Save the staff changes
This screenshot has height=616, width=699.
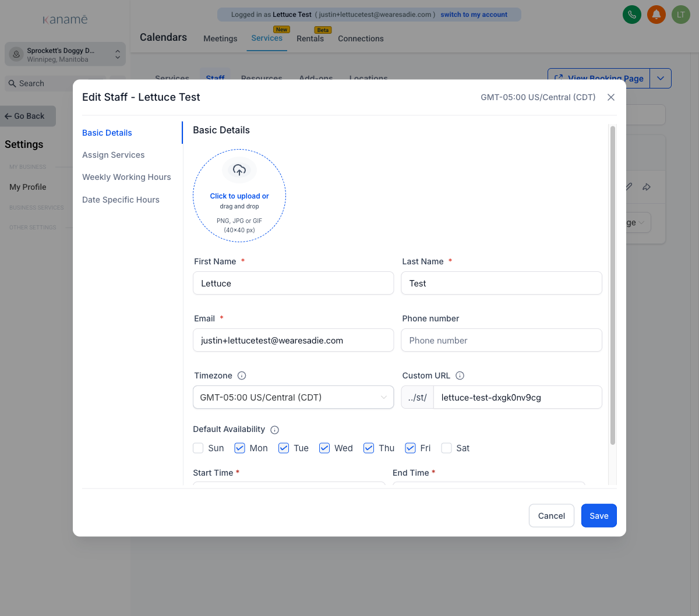[x=599, y=516]
